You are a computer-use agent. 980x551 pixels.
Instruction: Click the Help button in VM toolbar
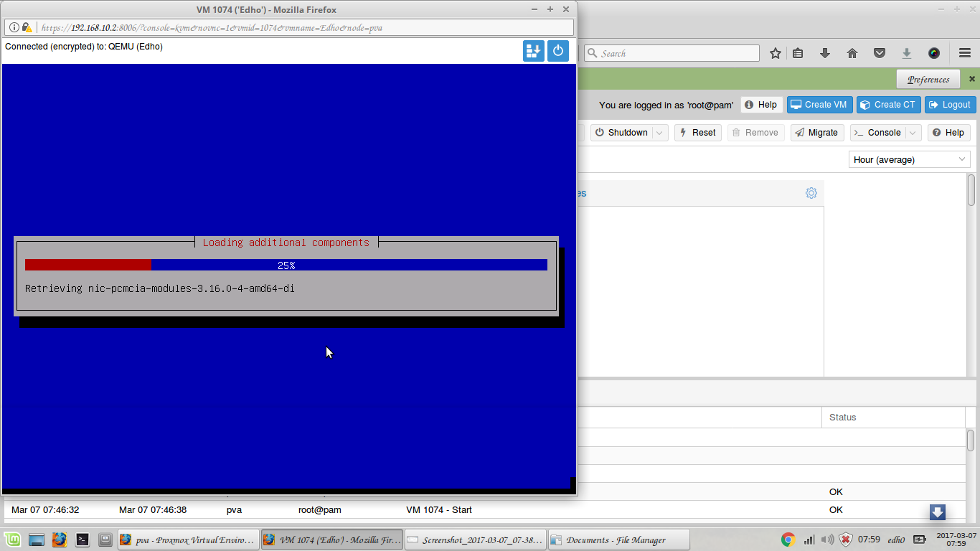click(948, 133)
